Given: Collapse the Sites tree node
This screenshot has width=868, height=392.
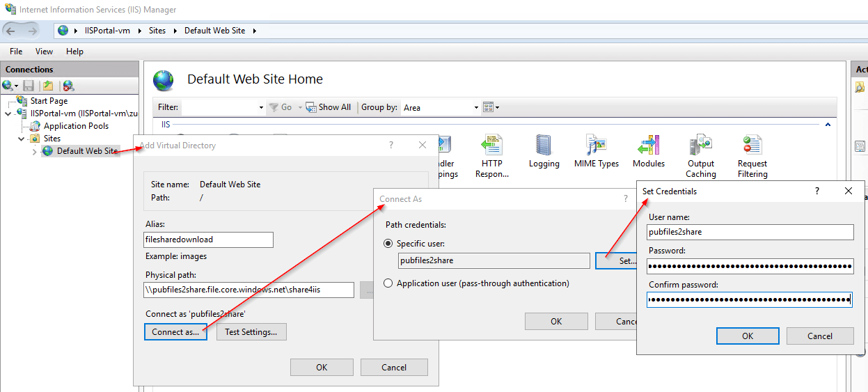Looking at the screenshot, I should (21, 139).
